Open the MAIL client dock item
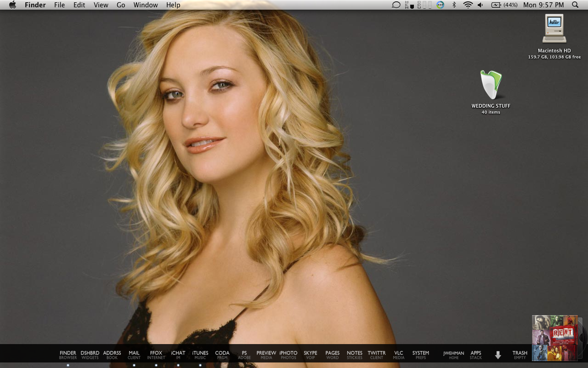 click(134, 355)
